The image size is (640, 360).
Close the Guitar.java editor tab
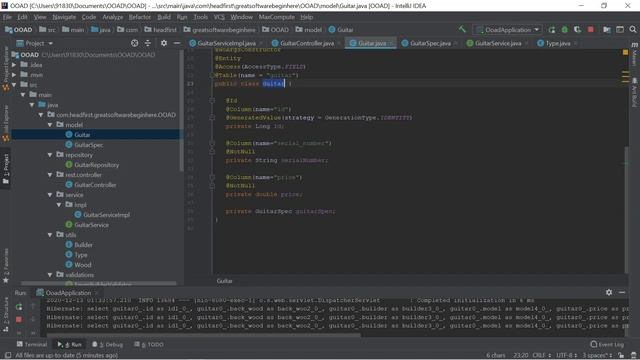(x=391, y=43)
